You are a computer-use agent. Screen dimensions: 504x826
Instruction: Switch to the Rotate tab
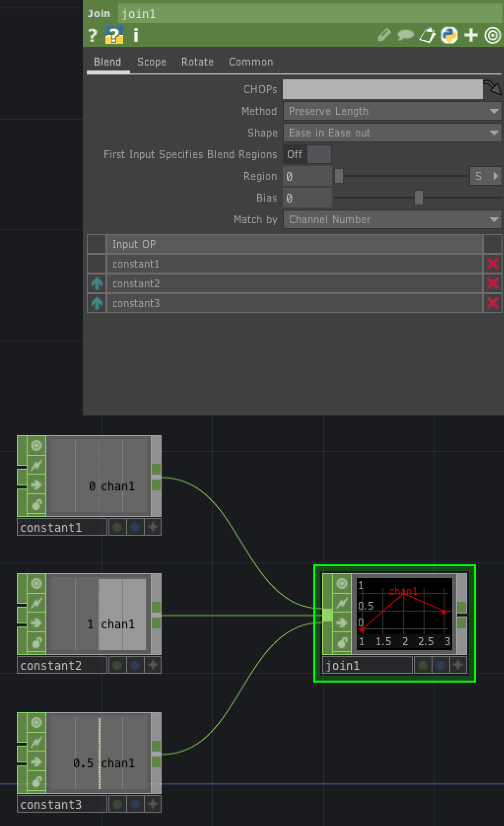[x=198, y=62]
